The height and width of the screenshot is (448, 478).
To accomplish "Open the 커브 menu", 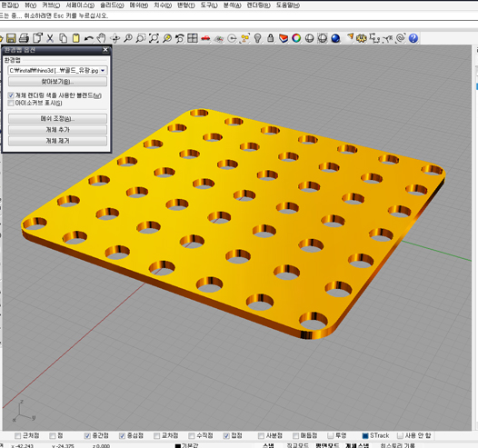I will tap(51, 5).
